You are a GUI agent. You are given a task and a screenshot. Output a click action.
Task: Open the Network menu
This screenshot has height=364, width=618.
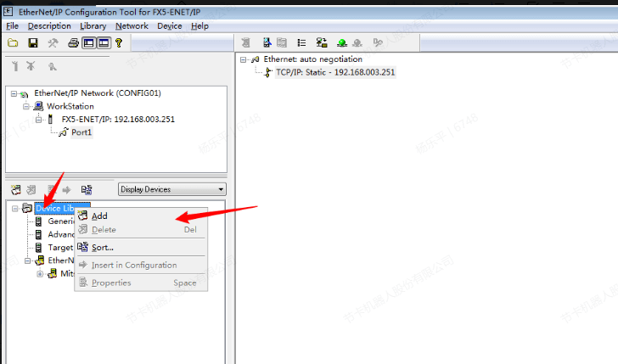point(132,26)
